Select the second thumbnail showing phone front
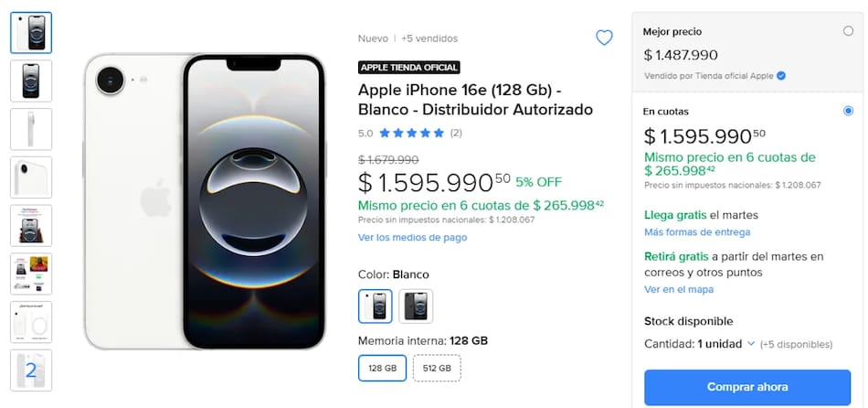Screen dimensions: 868x408 point(31,81)
